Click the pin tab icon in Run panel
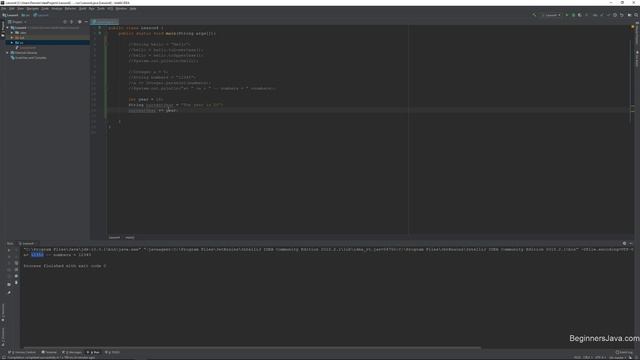 (9, 293)
